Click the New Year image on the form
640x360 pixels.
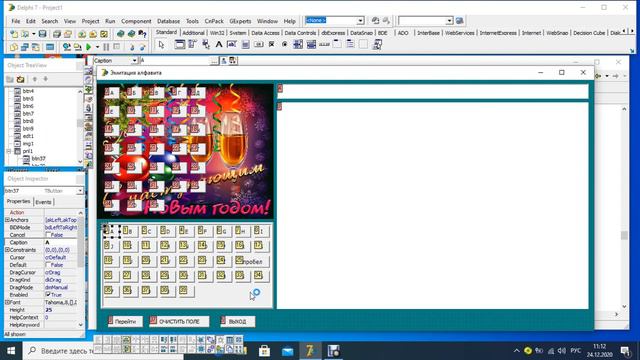[x=185, y=151]
